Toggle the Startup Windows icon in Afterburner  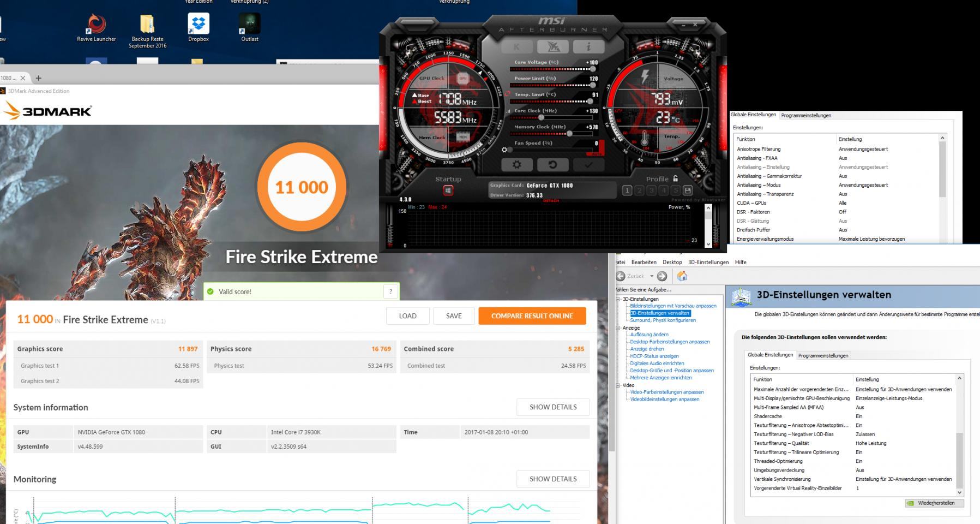tap(448, 190)
